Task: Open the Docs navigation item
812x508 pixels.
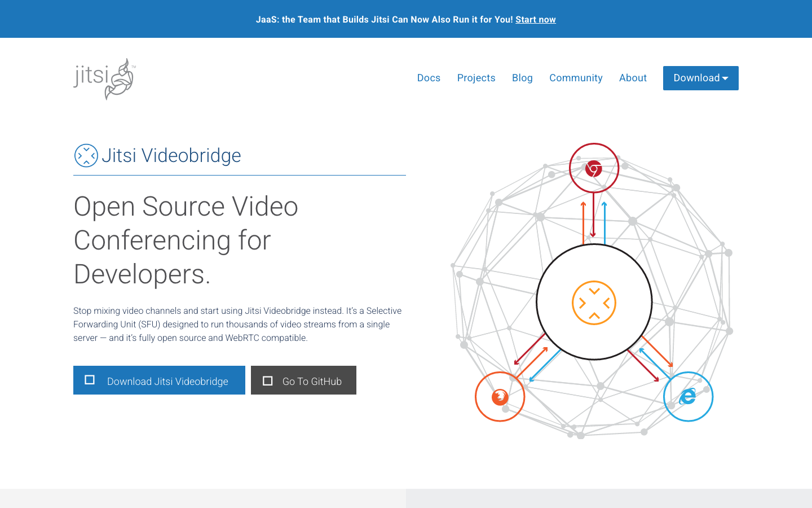Action: 429,78
